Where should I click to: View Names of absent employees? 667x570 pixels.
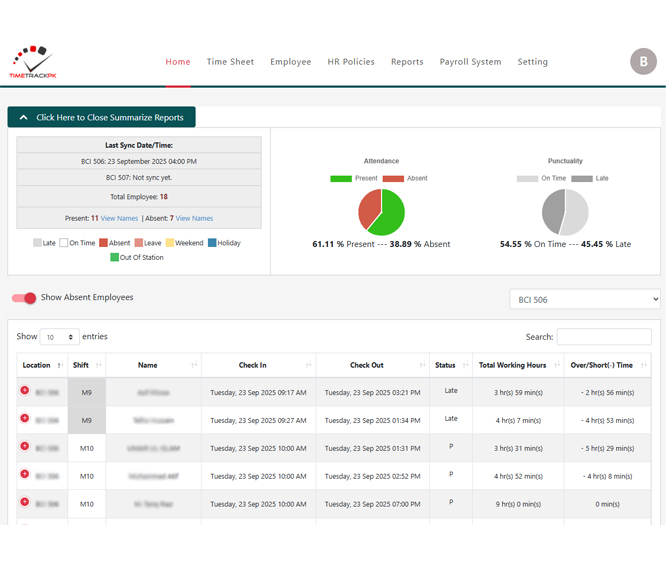194,218
